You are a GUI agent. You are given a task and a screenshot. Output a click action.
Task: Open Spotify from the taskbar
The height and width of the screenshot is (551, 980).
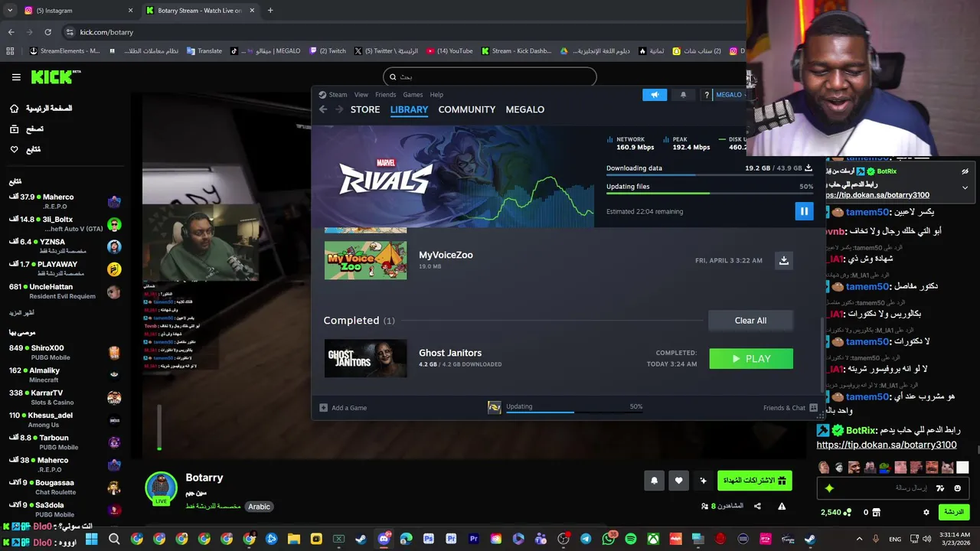pos(630,539)
